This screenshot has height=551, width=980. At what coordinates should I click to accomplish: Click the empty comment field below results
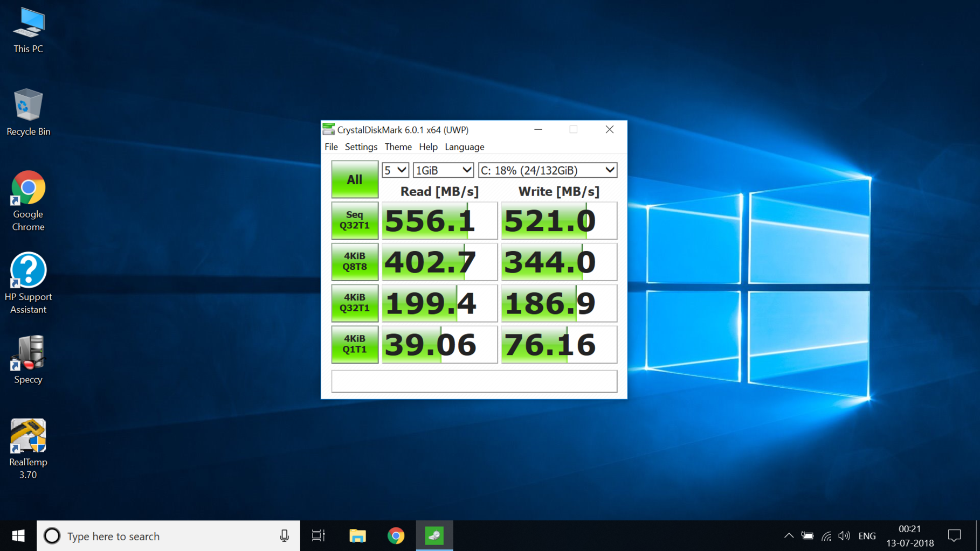[x=474, y=381]
